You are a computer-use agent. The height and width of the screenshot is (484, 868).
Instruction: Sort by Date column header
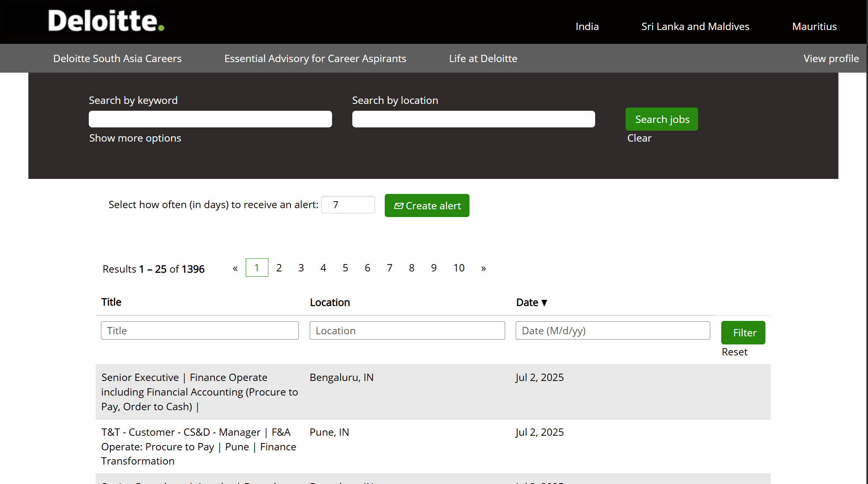click(x=532, y=302)
